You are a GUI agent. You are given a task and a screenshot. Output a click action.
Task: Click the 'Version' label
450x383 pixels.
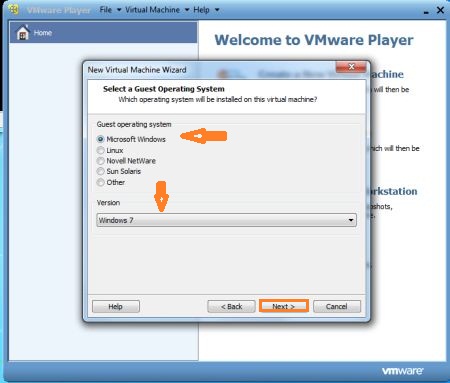[108, 203]
